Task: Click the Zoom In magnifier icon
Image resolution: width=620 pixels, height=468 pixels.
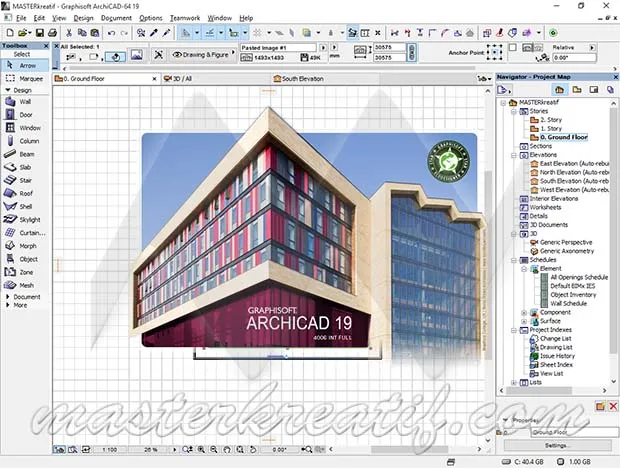Action: (201, 449)
